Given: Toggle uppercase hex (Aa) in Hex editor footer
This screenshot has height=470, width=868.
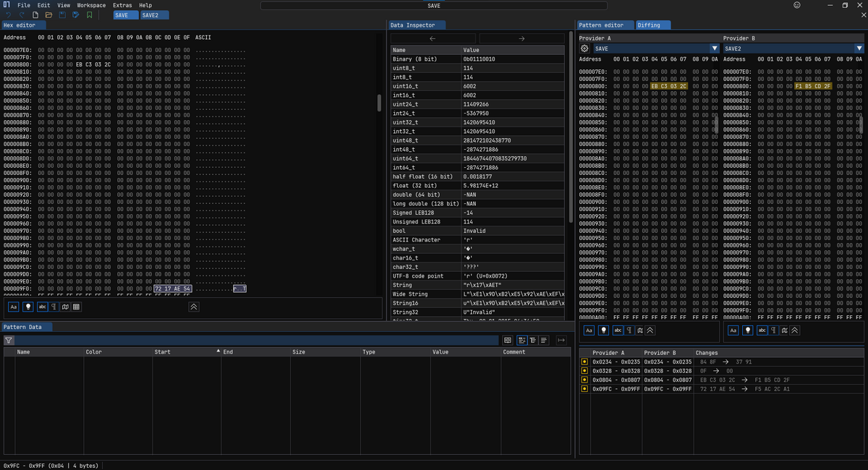Looking at the screenshot, I should point(14,307).
